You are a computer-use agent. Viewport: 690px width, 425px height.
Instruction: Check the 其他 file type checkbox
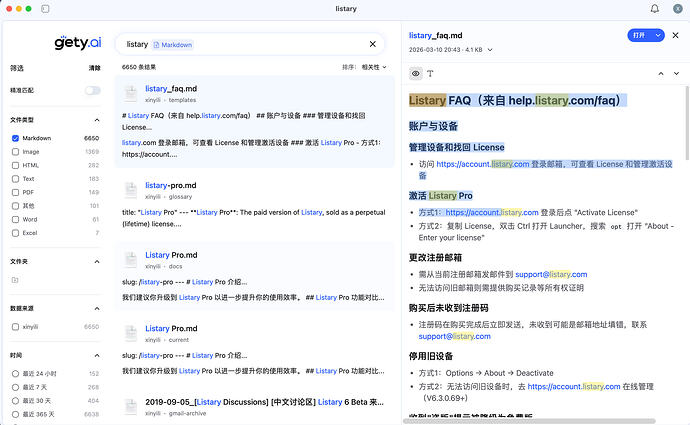pyautogui.click(x=15, y=206)
